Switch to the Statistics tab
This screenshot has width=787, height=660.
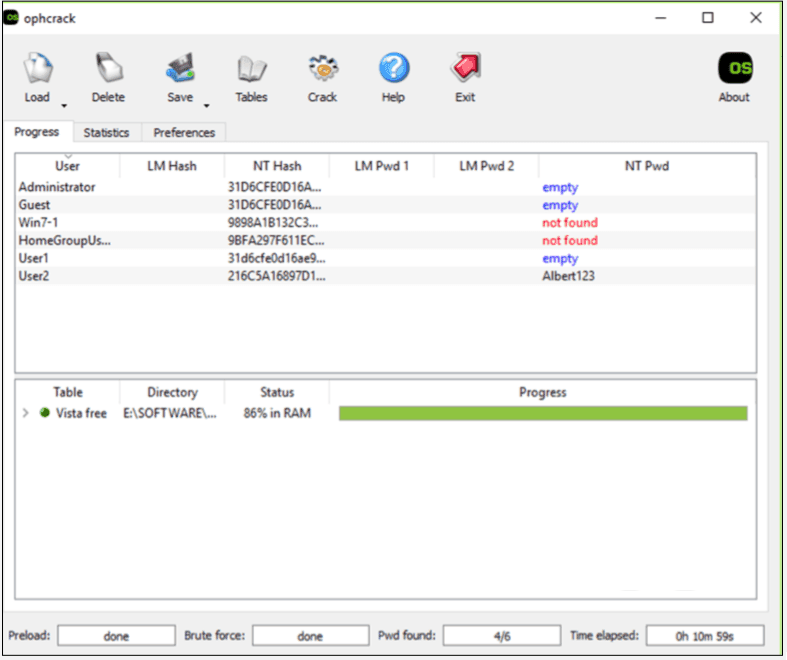(x=106, y=132)
